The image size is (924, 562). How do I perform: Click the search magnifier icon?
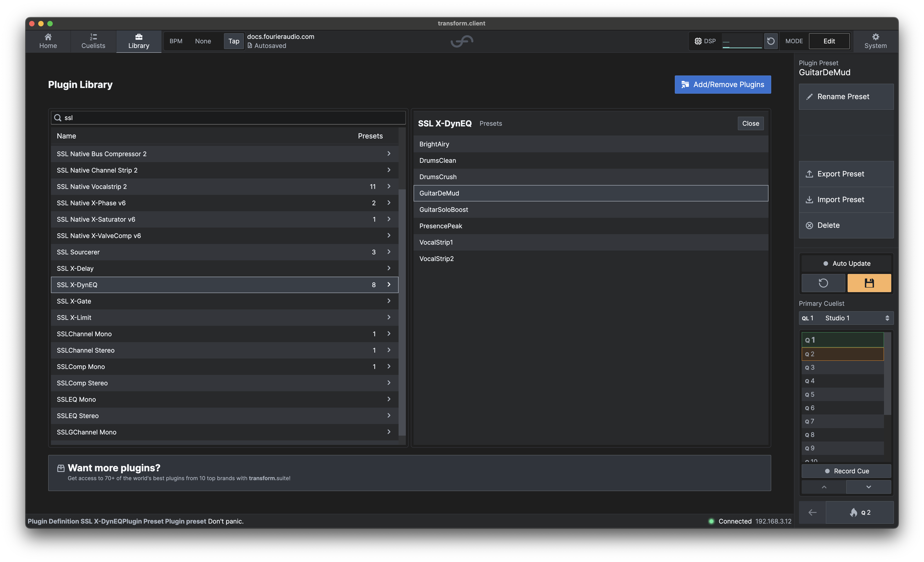click(57, 118)
